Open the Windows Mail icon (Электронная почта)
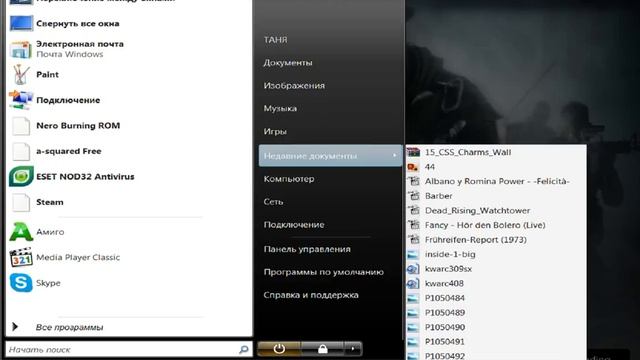 pyautogui.click(x=20, y=49)
